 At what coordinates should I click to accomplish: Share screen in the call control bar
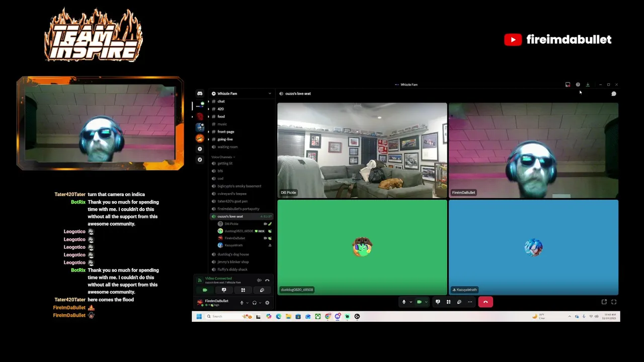[x=438, y=302]
